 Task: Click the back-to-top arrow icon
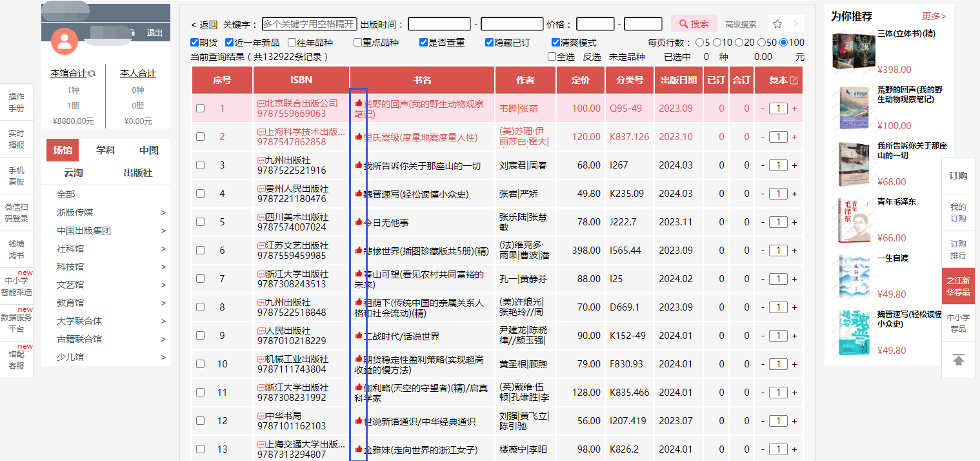coord(958,360)
